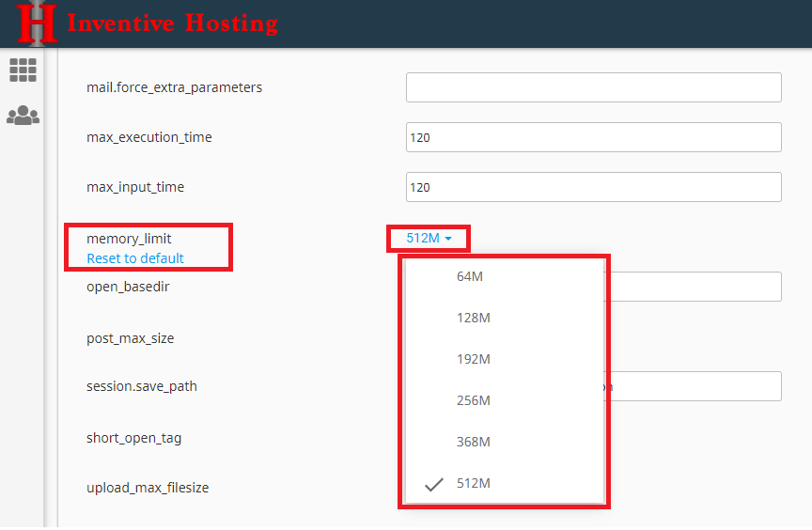Focus the mail.force_extra_parameters input field
The image size is (812, 530).
(593, 87)
